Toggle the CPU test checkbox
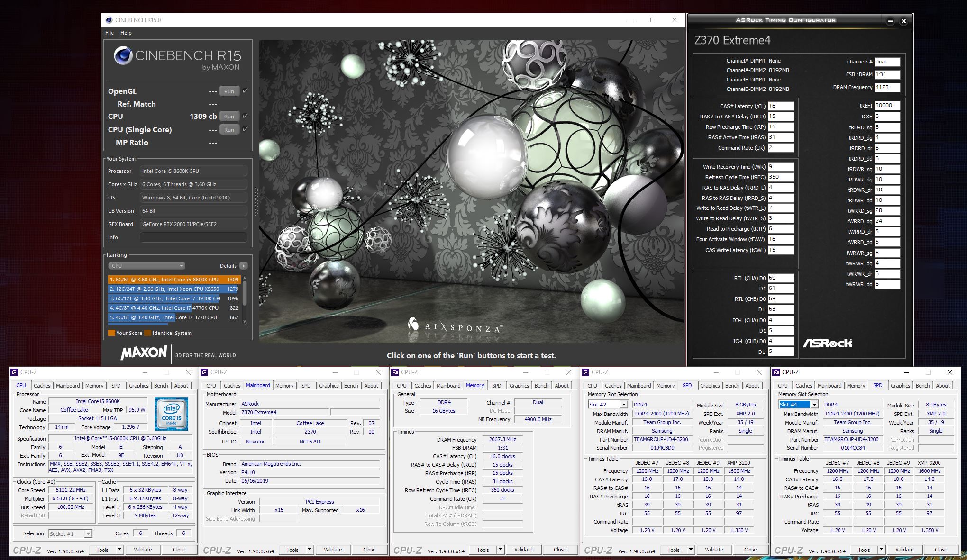 [x=245, y=116]
